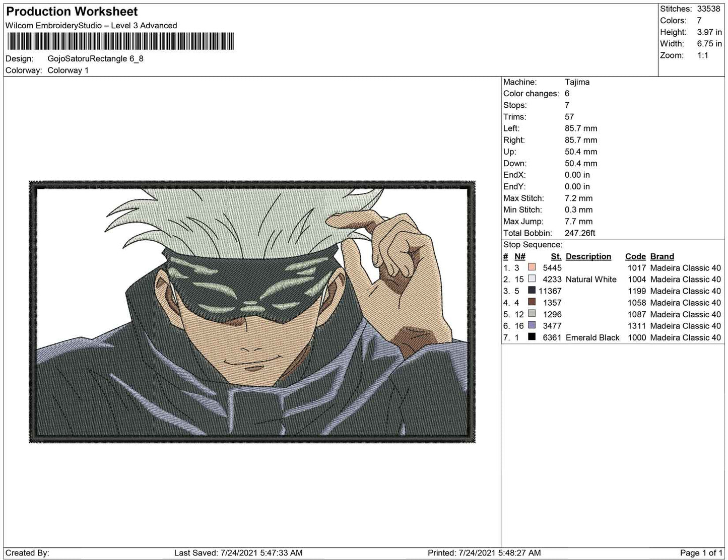This screenshot has height=560, width=728.
Task: Click the code 1000 in the last row
Action: [x=637, y=337]
